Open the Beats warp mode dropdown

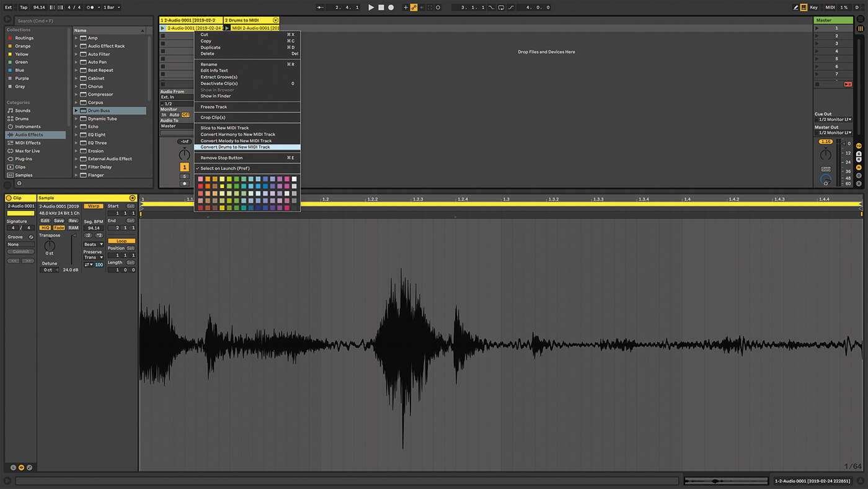(x=94, y=244)
